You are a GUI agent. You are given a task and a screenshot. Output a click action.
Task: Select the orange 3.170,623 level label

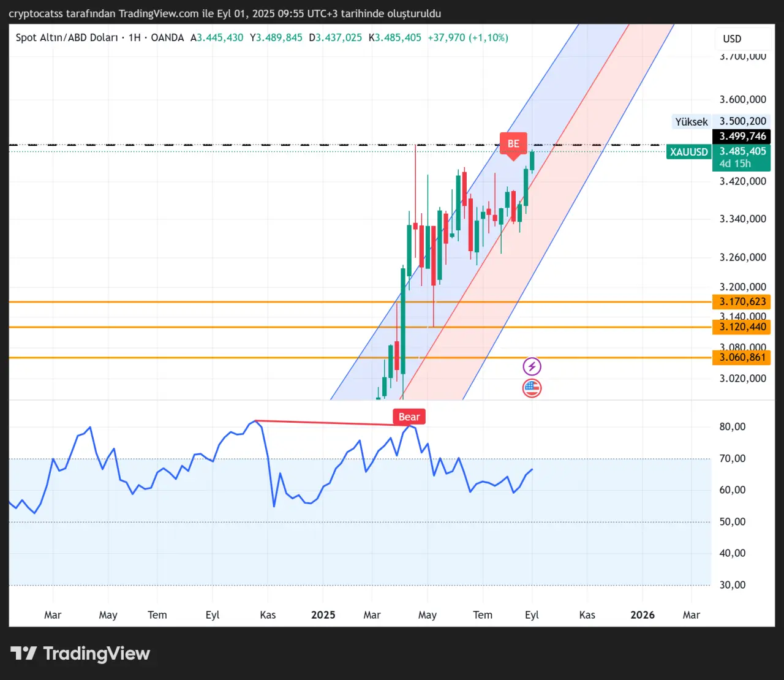(x=742, y=301)
